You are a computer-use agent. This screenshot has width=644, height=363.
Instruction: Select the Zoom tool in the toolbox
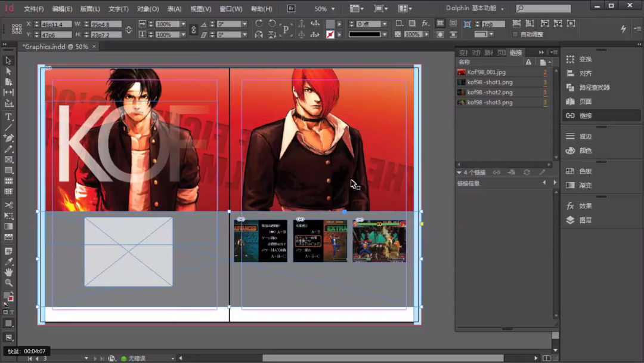point(8,282)
